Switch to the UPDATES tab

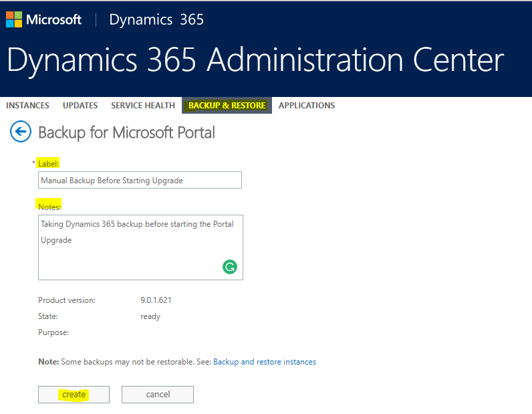(80, 106)
